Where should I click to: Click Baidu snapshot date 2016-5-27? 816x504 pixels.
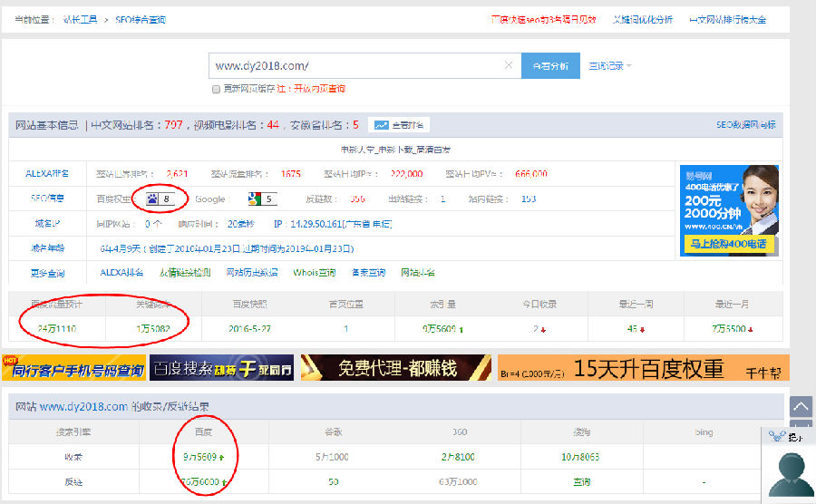(250, 329)
